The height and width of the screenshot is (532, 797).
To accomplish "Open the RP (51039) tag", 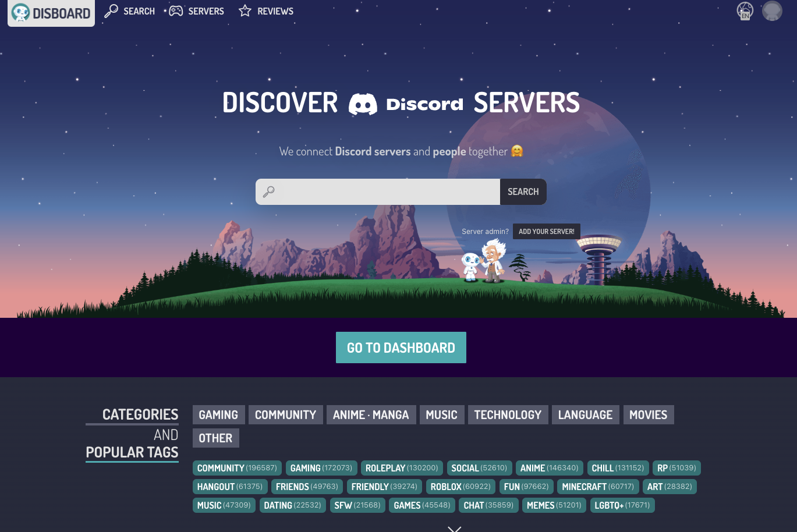I will pos(676,468).
